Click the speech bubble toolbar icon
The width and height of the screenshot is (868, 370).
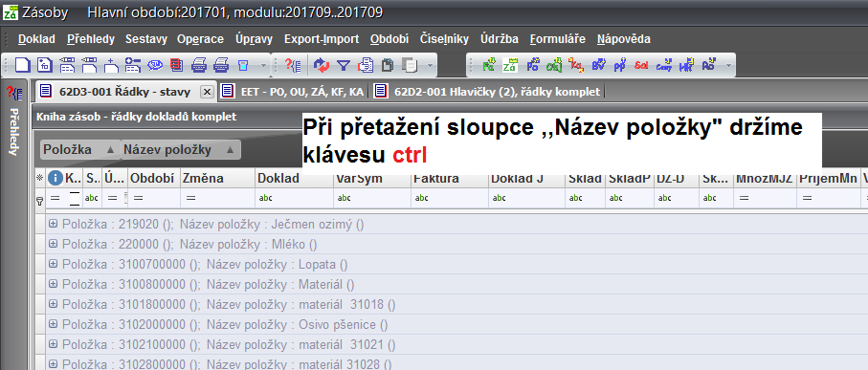(155, 65)
